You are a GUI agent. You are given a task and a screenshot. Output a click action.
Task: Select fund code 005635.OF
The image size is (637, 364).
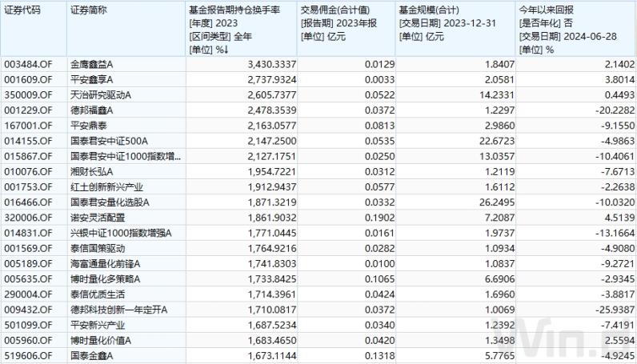tap(29, 279)
